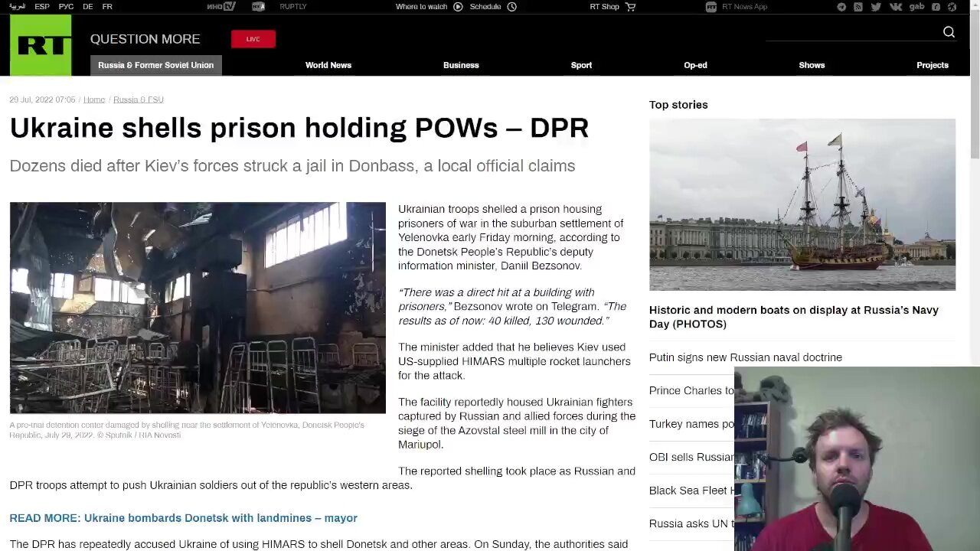Click the last social icon in header
This screenshot has height=551, width=980.
952,7
